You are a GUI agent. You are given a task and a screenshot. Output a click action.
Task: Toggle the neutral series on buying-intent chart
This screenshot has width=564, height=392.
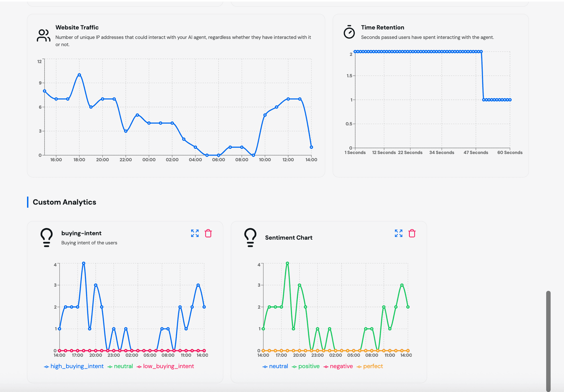pos(123,366)
